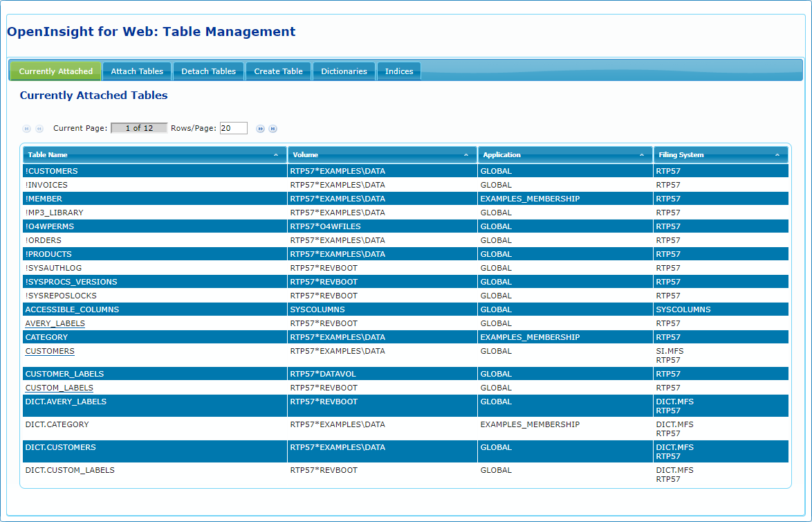Select the !SYSPROCS_VERSIONS table name
The width and height of the screenshot is (812, 522).
[71, 282]
